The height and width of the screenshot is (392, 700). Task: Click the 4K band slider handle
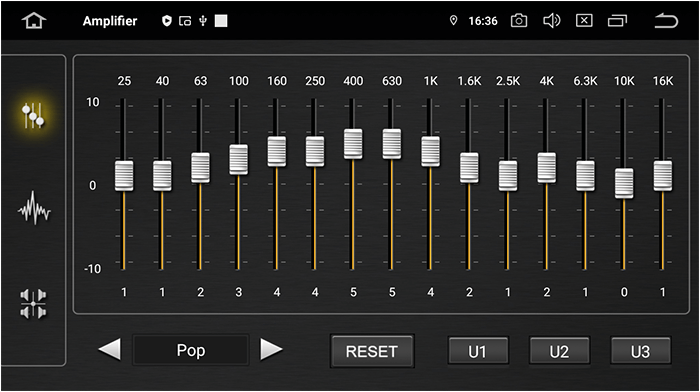[x=546, y=168]
